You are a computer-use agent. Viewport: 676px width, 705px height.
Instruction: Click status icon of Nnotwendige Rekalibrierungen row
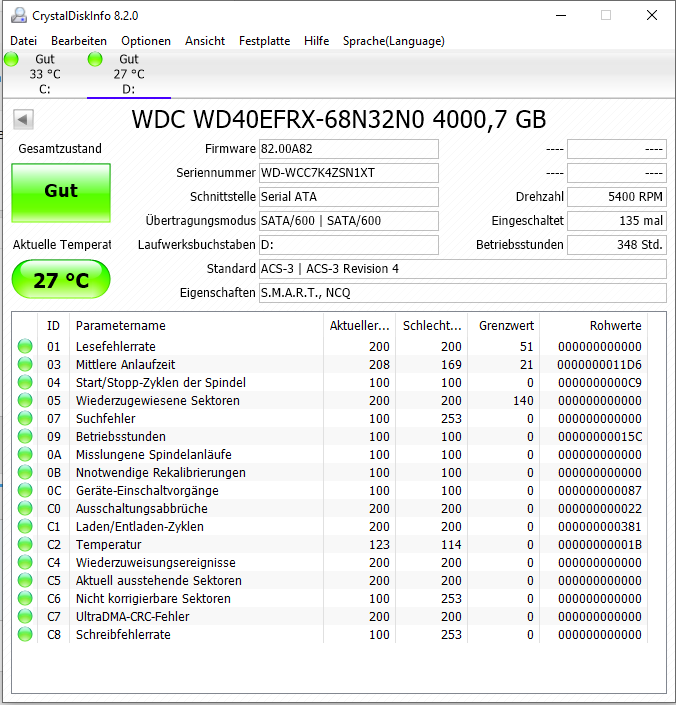click(25, 472)
